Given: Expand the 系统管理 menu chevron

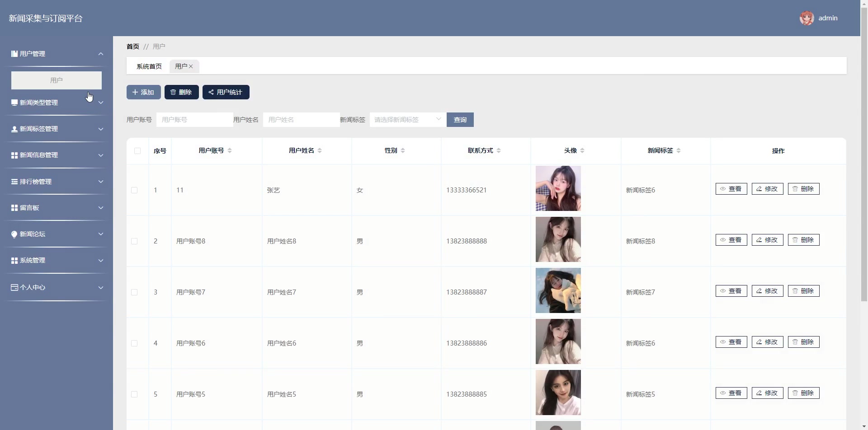Looking at the screenshot, I should [101, 261].
